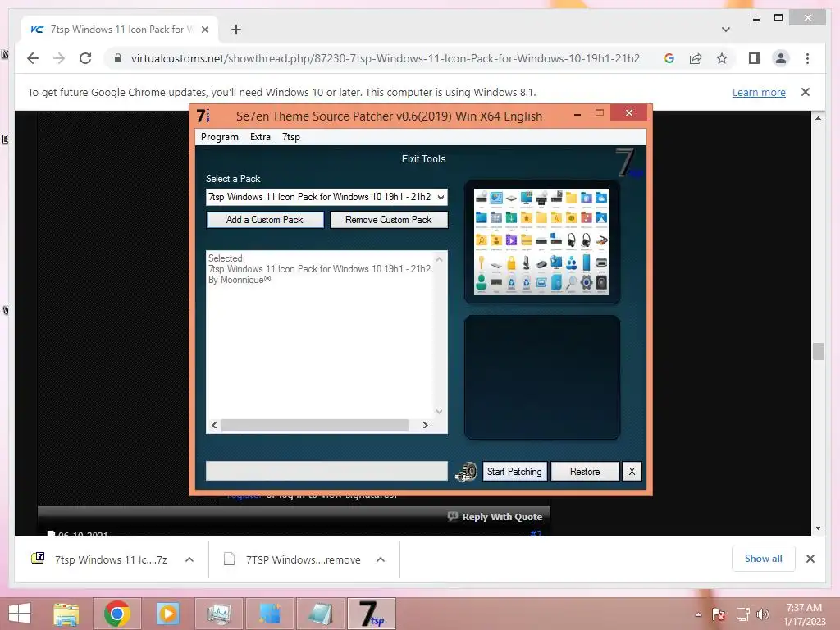Close the downloads bar
Screen dimensions: 840x630
(810, 559)
